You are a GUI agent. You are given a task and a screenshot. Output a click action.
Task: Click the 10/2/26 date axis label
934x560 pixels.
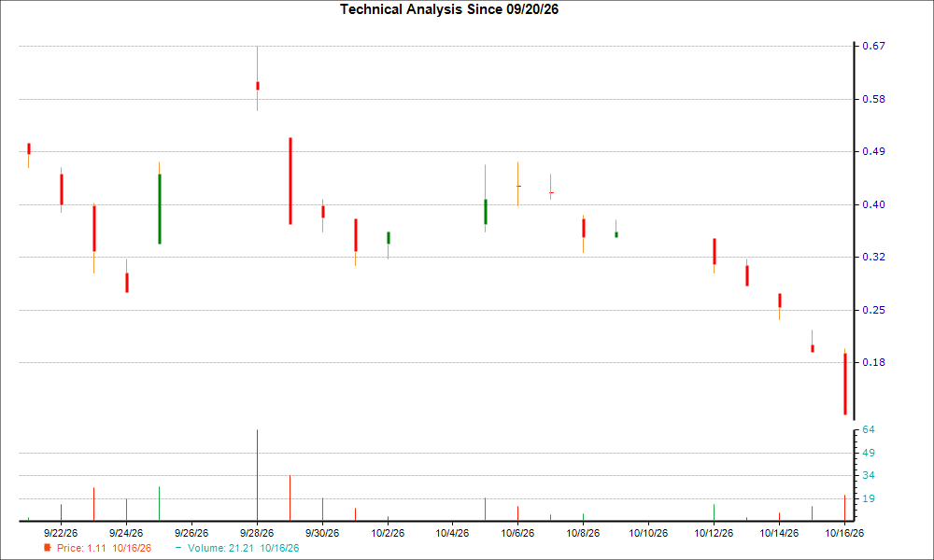click(x=388, y=533)
